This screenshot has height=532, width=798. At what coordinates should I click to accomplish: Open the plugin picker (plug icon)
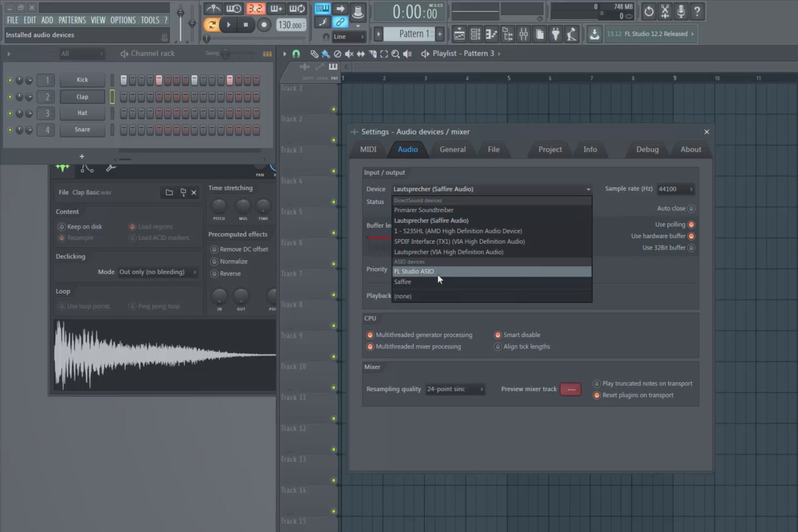coord(555,33)
